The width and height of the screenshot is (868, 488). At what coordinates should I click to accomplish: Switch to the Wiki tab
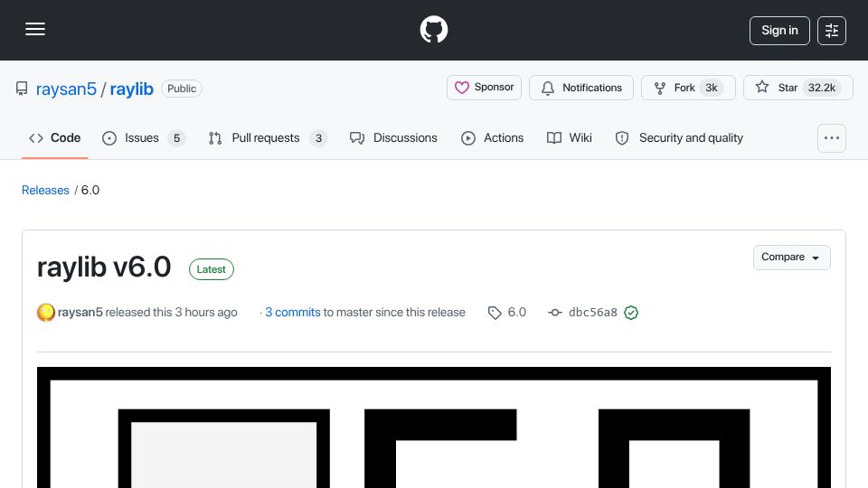(x=570, y=137)
